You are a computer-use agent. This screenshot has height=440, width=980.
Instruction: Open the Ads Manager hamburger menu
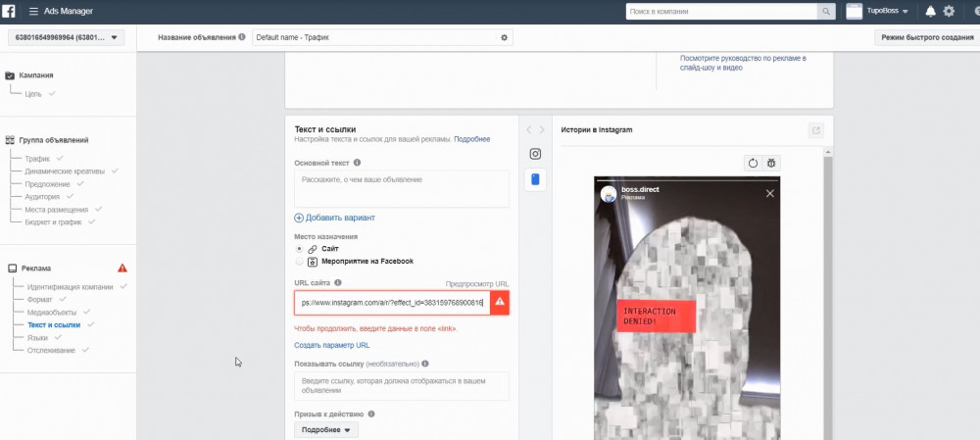[34, 11]
